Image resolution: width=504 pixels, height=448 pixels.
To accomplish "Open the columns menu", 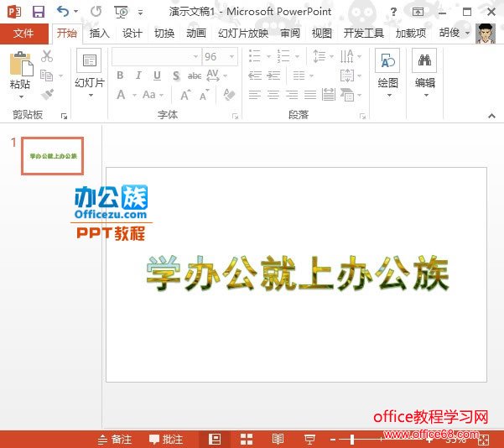I will point(303,76).
